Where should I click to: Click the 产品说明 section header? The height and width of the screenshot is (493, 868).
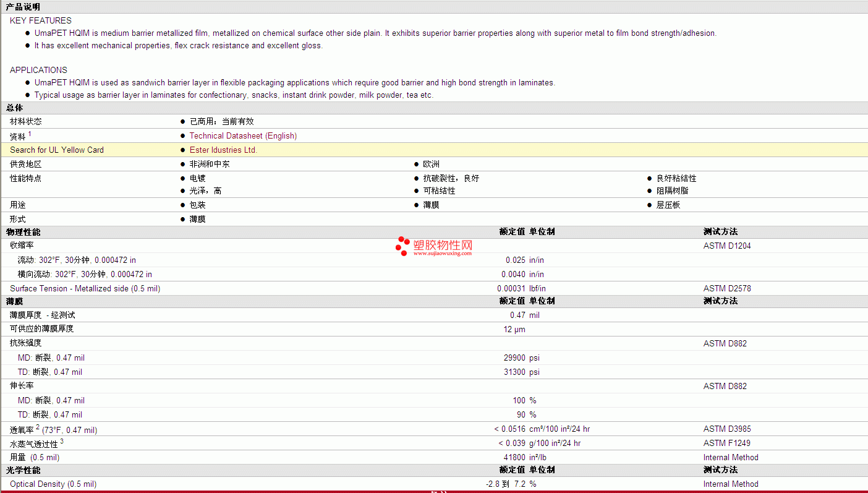pyautogui.click(x=23, y=7)
